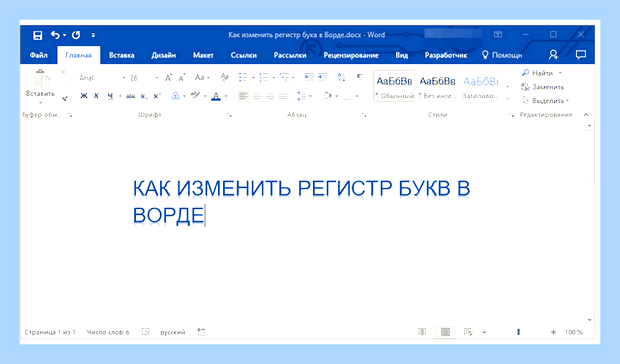
Task: Toggle subscript formatting x₂
Action: pyautogui.click(x=144, y=96)
